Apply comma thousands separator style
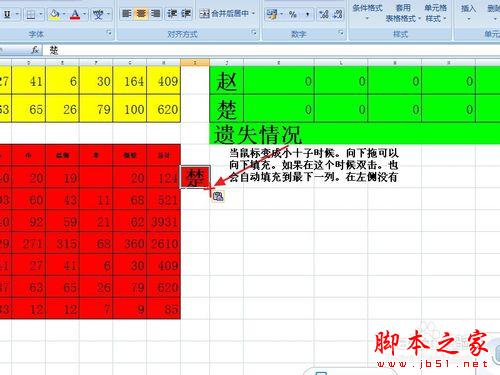 (x=307, y=14)
